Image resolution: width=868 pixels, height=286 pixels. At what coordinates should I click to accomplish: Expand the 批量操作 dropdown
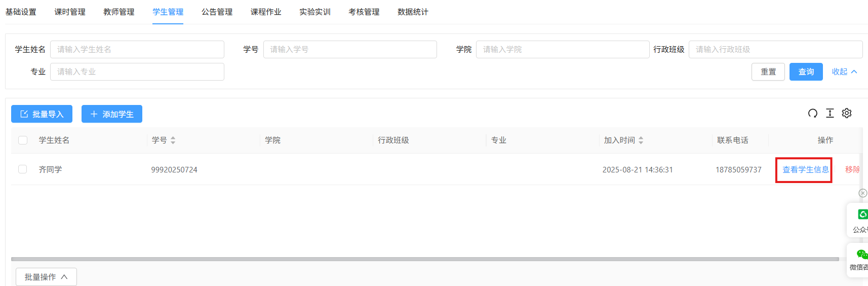[x=46, y=277]
